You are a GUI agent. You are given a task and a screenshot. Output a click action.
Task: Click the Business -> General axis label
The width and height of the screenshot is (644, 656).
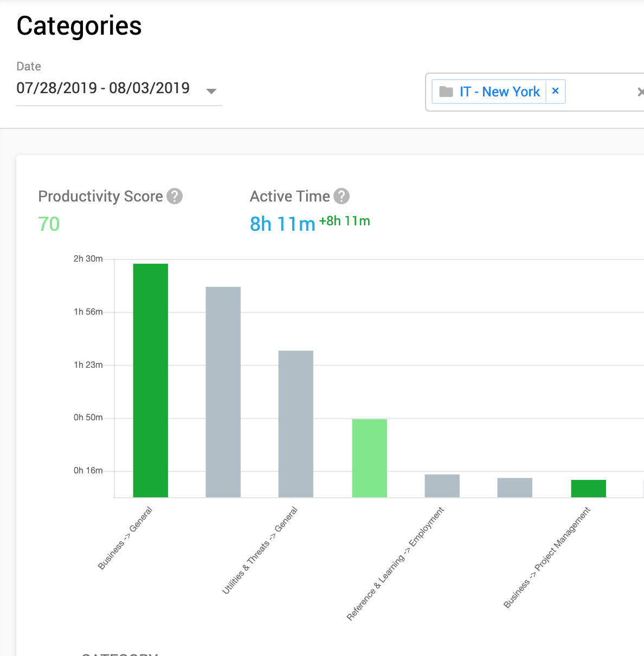tap(126, 538)
